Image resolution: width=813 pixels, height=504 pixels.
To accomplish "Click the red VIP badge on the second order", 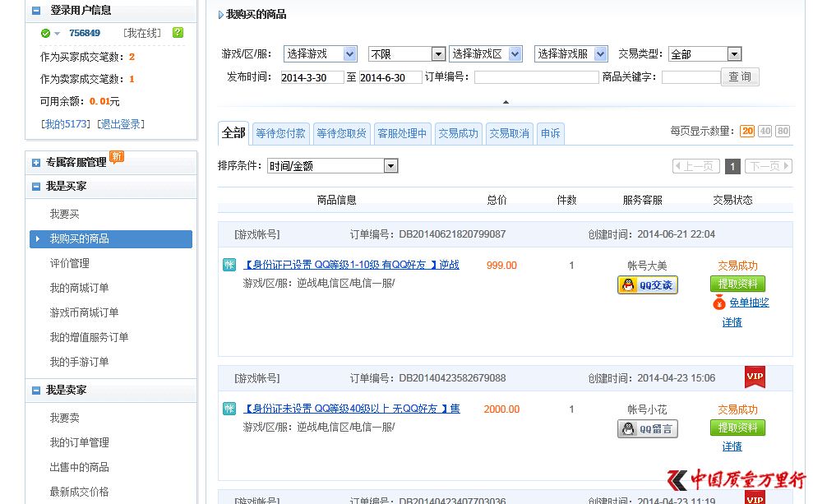I will click(x=755, y=377).
